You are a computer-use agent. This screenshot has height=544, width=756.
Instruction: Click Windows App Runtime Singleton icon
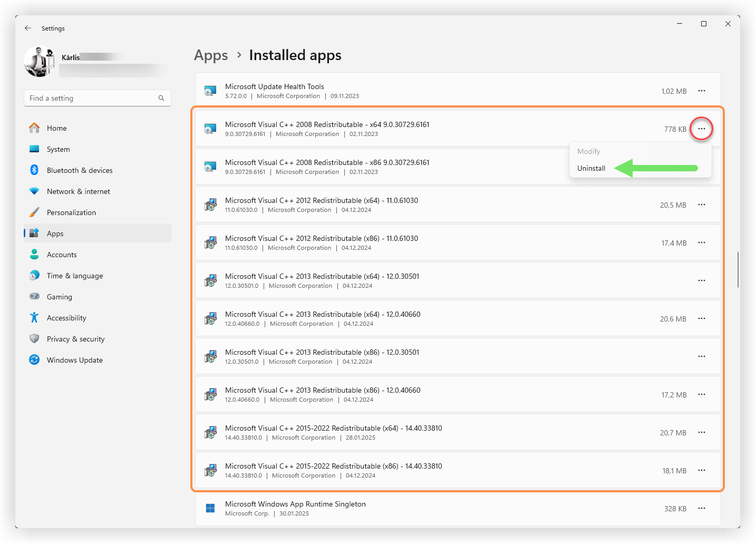tap(210, 508)
